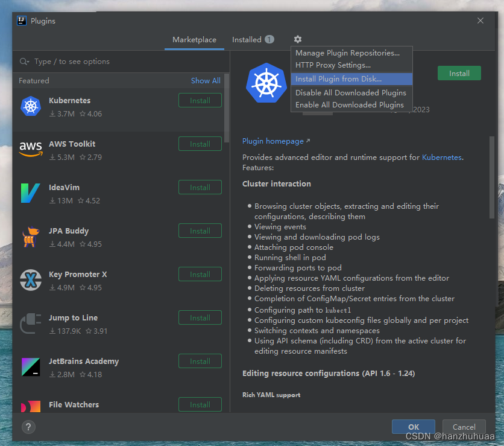Install the AWS Toolkit plugin

click(200, 144)
